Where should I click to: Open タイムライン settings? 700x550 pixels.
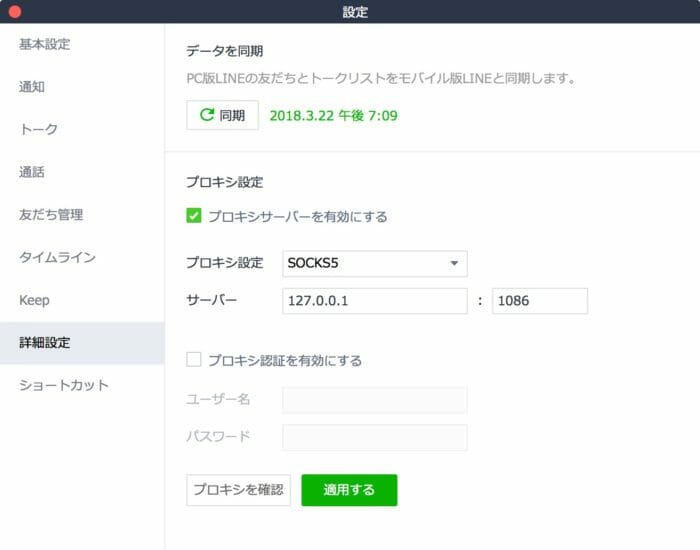pos(57,257)
